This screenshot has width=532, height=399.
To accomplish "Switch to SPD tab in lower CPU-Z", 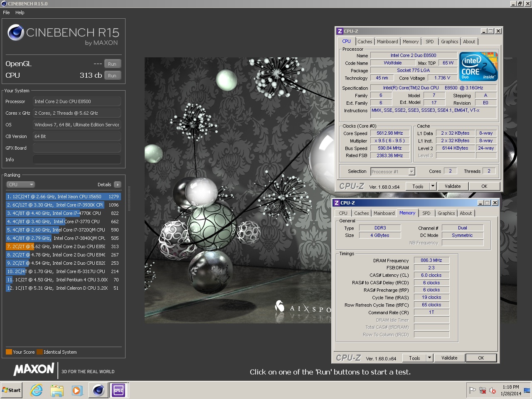I will (426, 213).
